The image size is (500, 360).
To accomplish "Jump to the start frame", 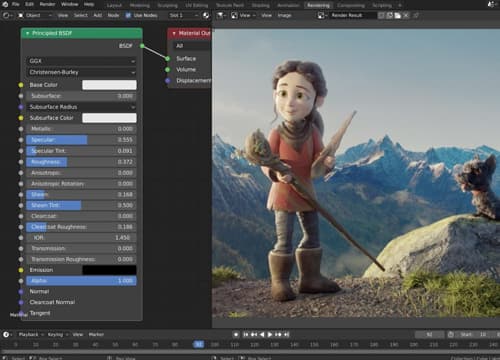I will point(246,334).
